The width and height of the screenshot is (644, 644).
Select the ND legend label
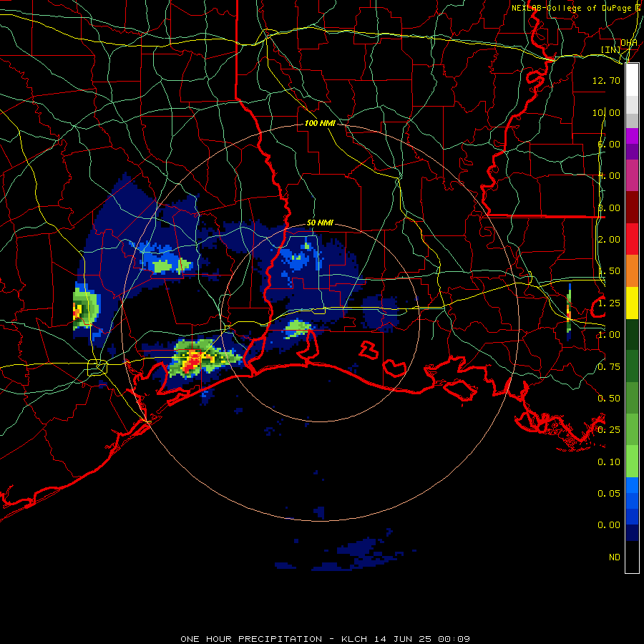[x=615, y=557]
